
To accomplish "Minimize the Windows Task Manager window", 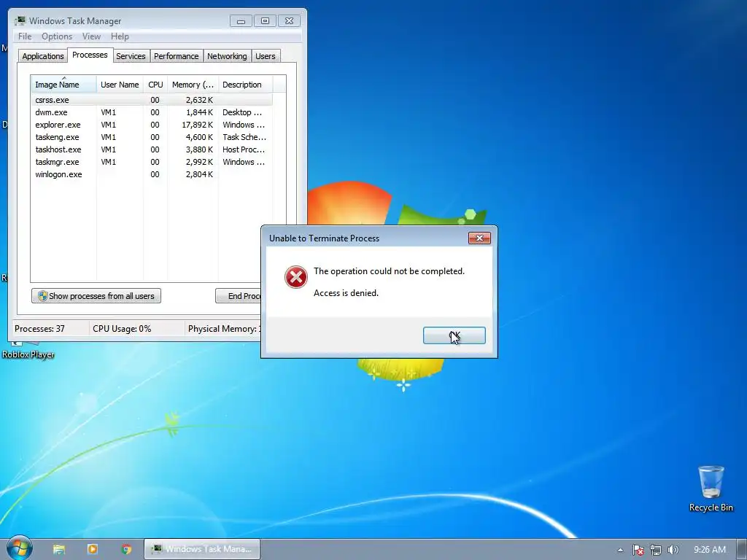I will click(x=241, y=21).
